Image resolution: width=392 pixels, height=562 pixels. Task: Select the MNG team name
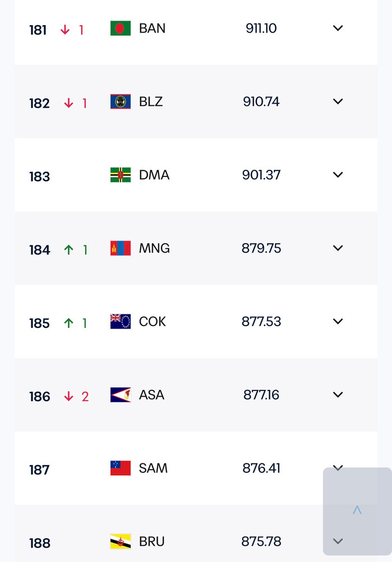[155, 248]
